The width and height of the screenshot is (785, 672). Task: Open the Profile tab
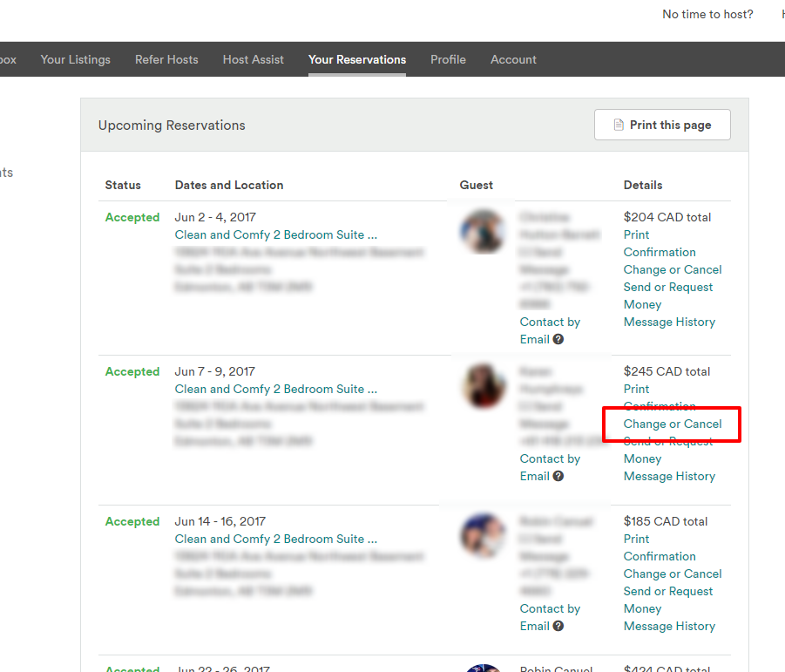click(x=448, y=59)
